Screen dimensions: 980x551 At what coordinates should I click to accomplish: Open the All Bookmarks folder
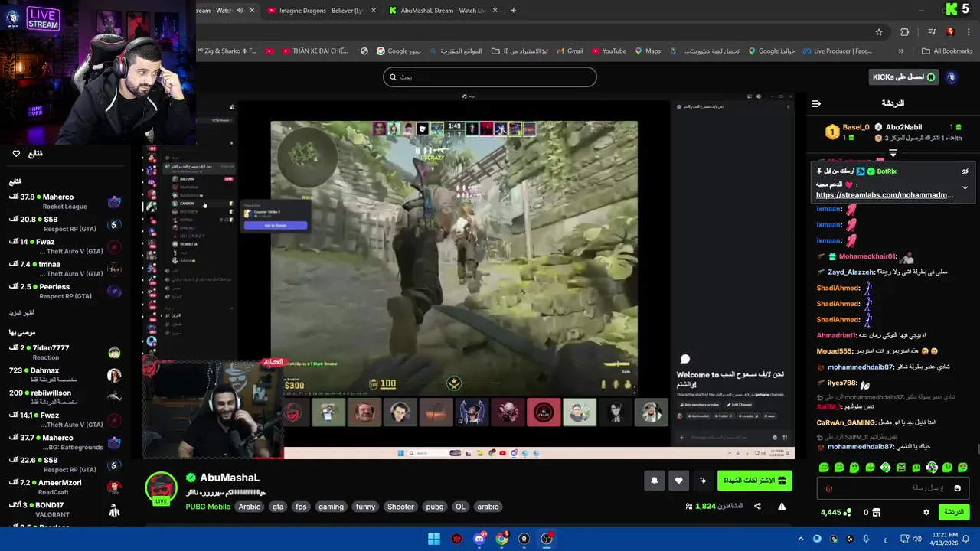(947, 51)
